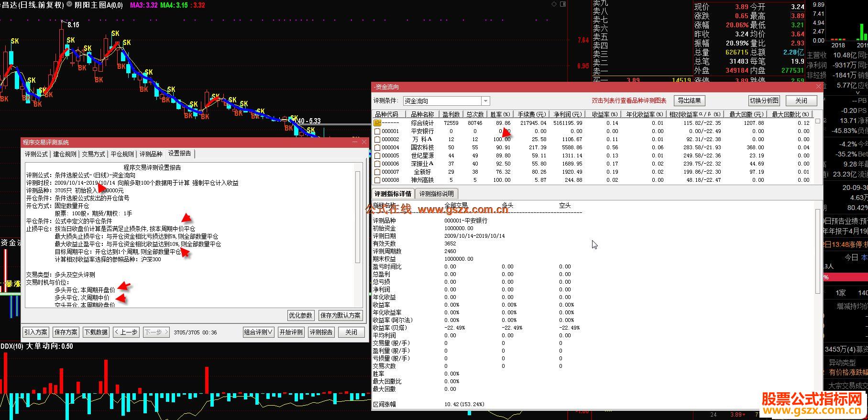Click the 引入方案 button
Screen dimensions: 868x420
tap(36, 332)
